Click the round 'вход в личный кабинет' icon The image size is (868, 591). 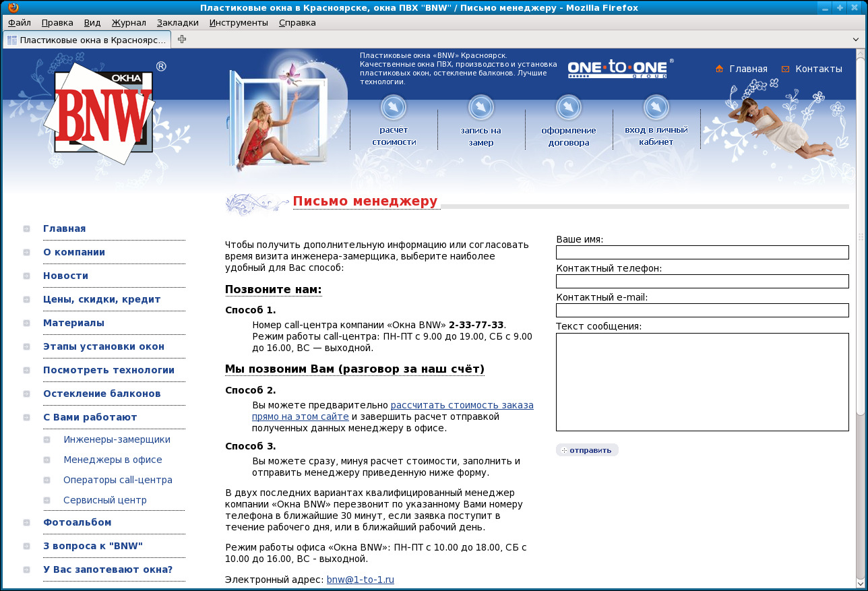[x=656, y=107]
